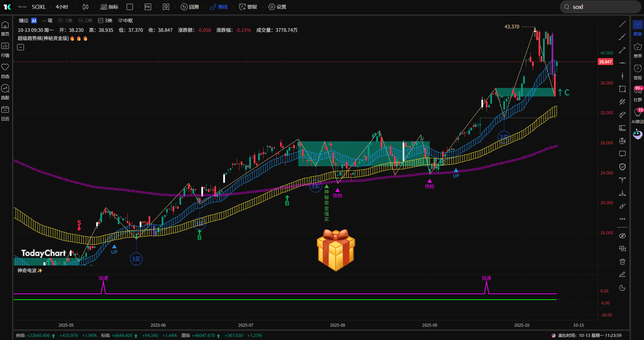644x340 pixels.
Task: Toggle the 中枢 pivot zone display
Action: coord(126,21)
